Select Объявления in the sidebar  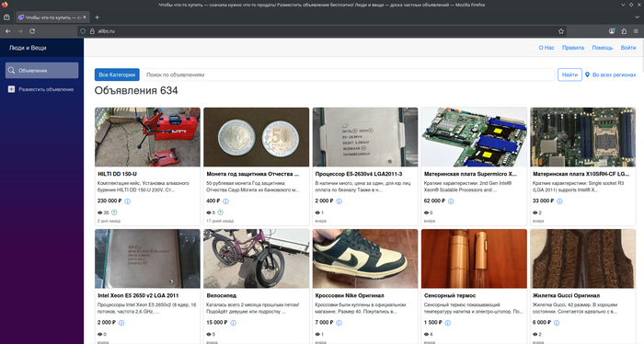click(x=42, y=70)
